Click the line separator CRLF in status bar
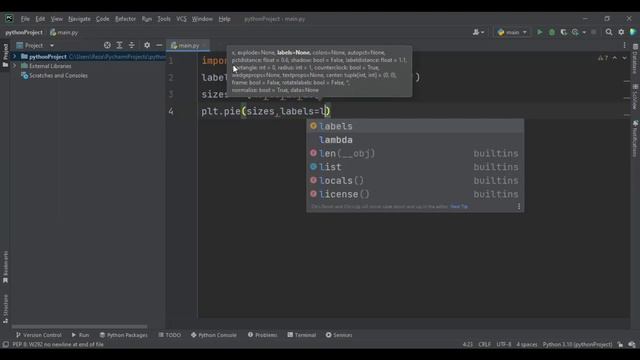The width and height of the screenshot is (640, 360). point(484,344)
